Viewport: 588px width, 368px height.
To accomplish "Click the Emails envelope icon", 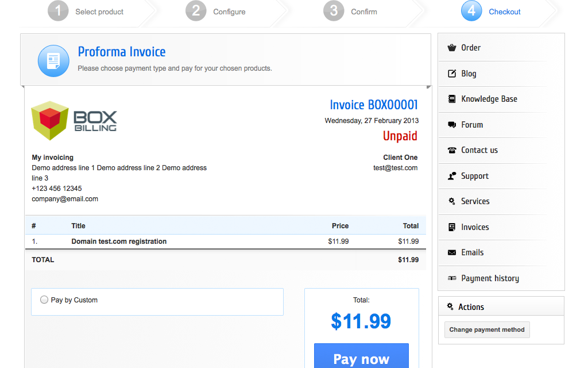I will 451,252.
